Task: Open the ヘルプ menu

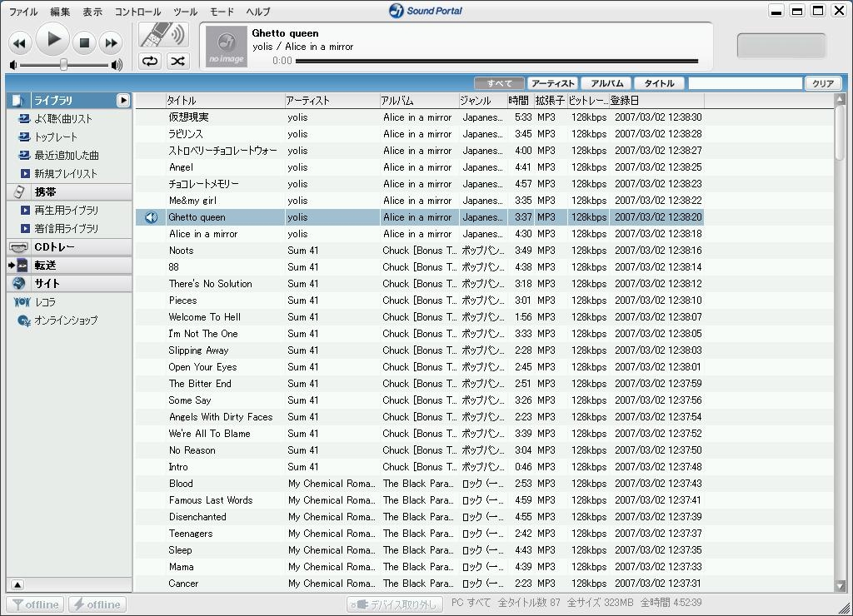Action: (258, 12)
